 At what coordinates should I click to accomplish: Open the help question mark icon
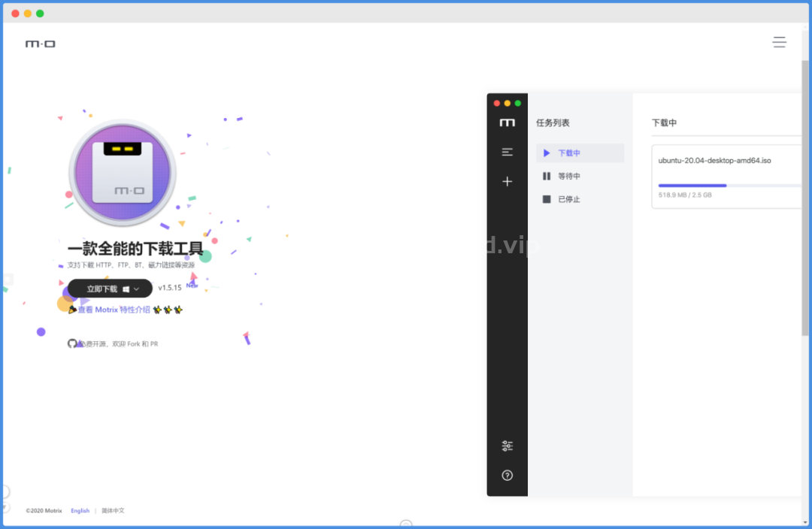point(507,475)
